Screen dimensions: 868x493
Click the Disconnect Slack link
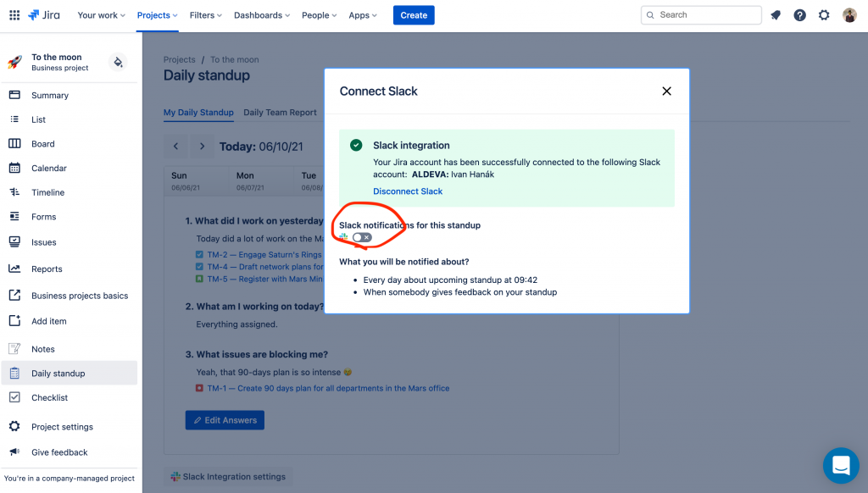[x=408, y=191]
